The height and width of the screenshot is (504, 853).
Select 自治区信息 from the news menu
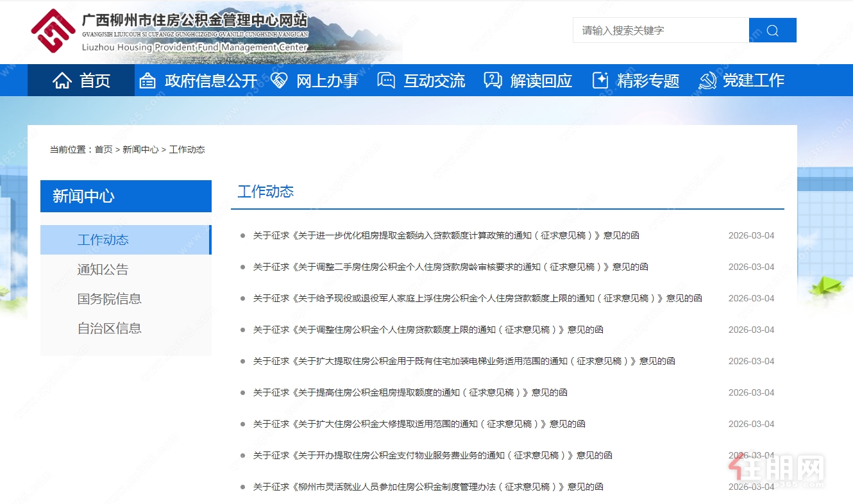pos(109,328)
